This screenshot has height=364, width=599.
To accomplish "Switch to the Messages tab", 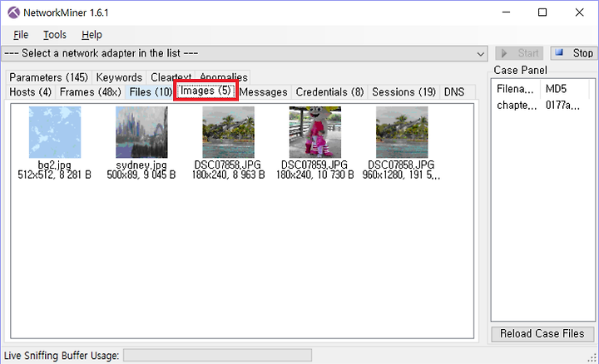I will click(x=264, y=92).
